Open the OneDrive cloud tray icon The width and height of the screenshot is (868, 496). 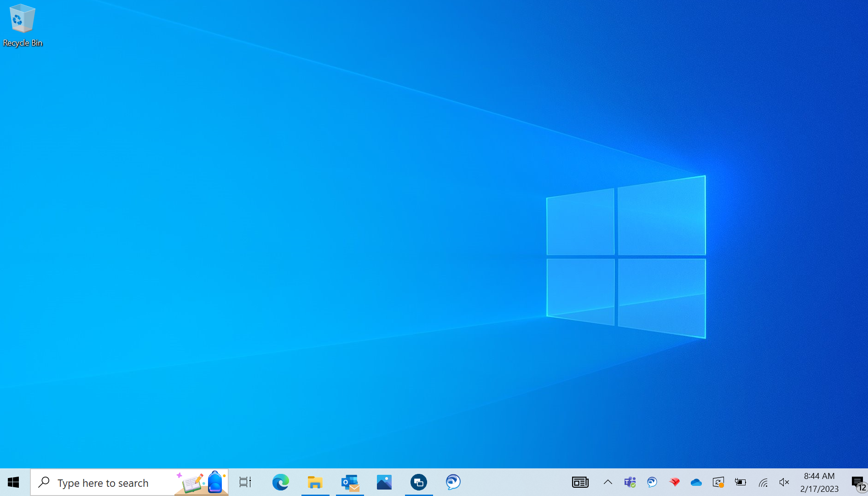pos(696,482)
